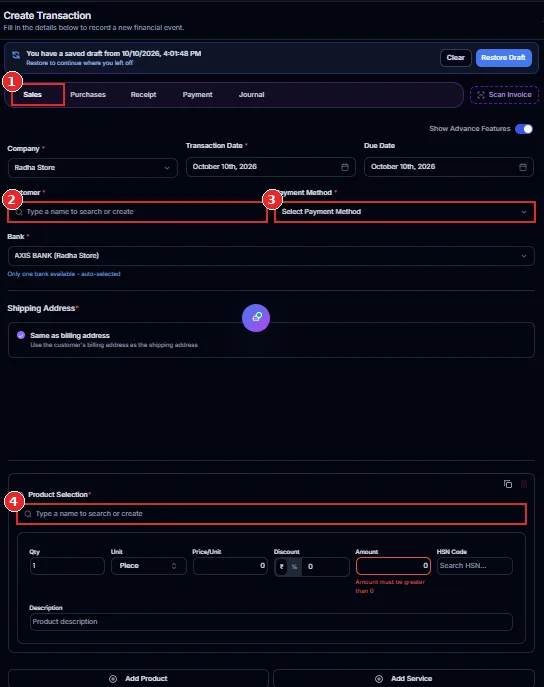Open the Select Payment Method dropdown
Image resolution: width=544 pixels, height=687 pixels.
click(x=405, y=212)
